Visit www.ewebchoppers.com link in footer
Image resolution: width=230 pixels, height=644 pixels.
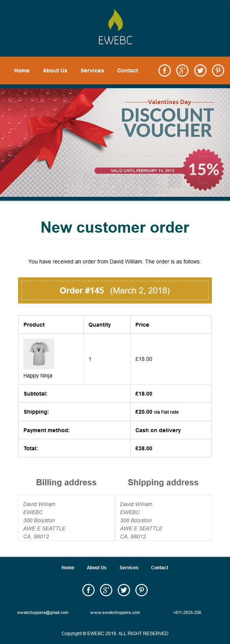click(x=115, y=612)
